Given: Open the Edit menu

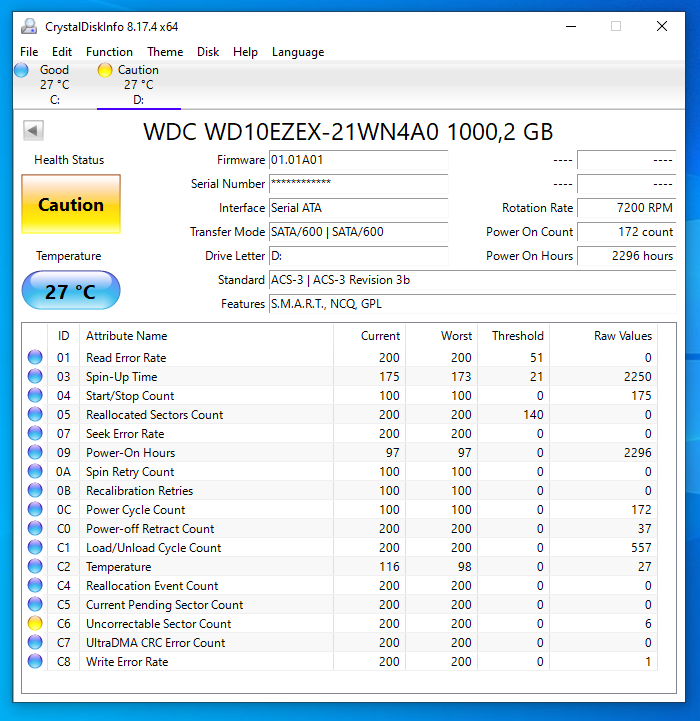Looking at the screenshot, I should 62,52.
